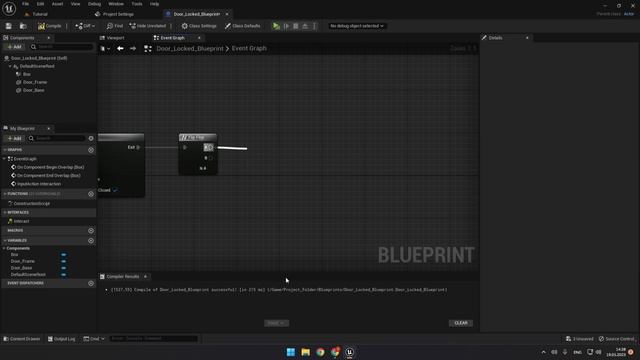Select the Box component
The height and width of the screenshot is (360, 640).
(x=27, y=74)
